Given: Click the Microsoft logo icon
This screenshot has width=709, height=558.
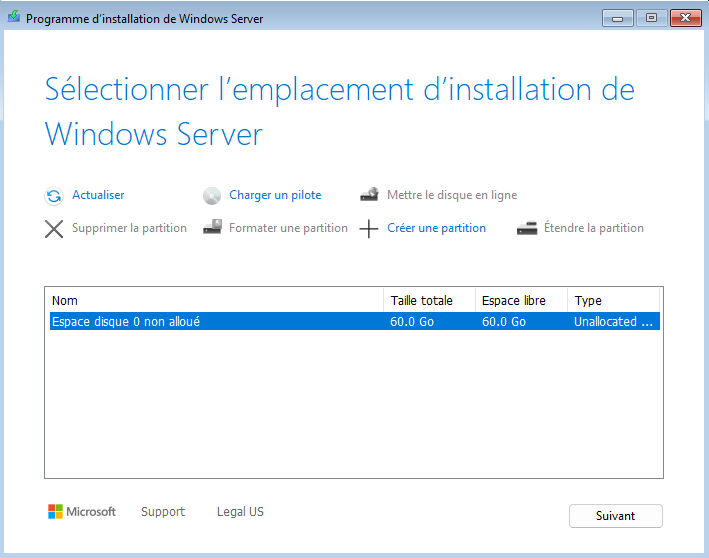Looking at the screenshot, I should tap(56, 512).
